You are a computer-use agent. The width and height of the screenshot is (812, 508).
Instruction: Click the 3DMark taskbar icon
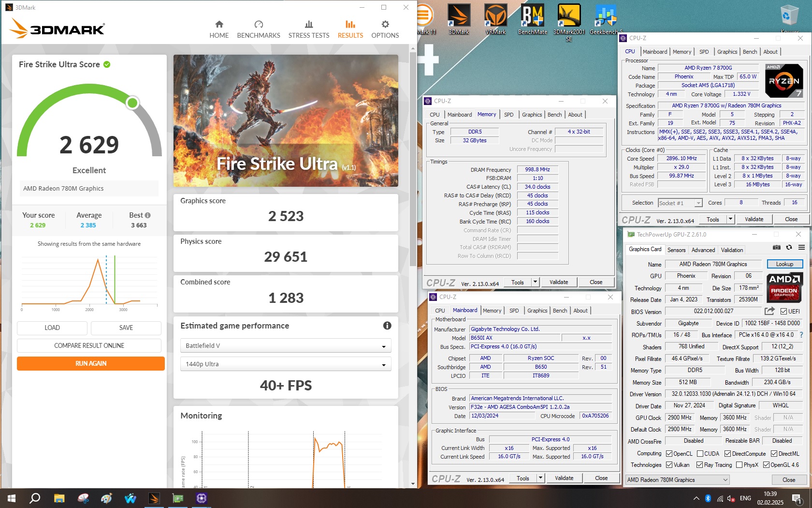(x=154, y=498)
